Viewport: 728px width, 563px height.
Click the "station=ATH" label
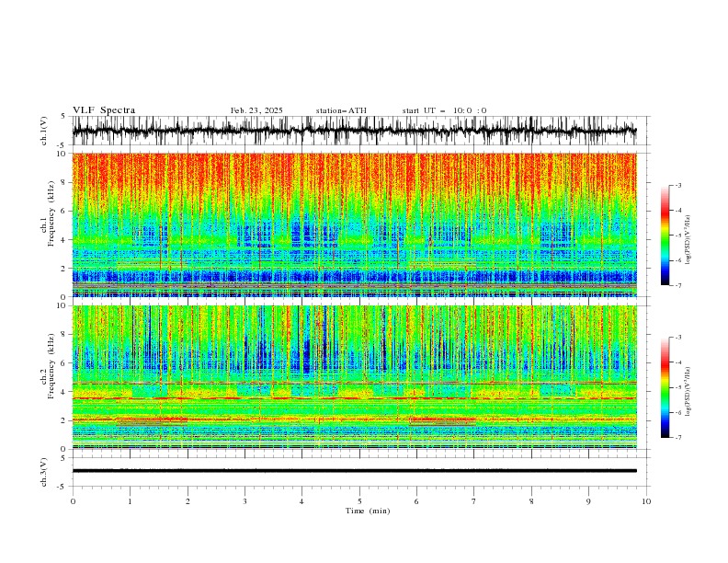pos(341,110)
